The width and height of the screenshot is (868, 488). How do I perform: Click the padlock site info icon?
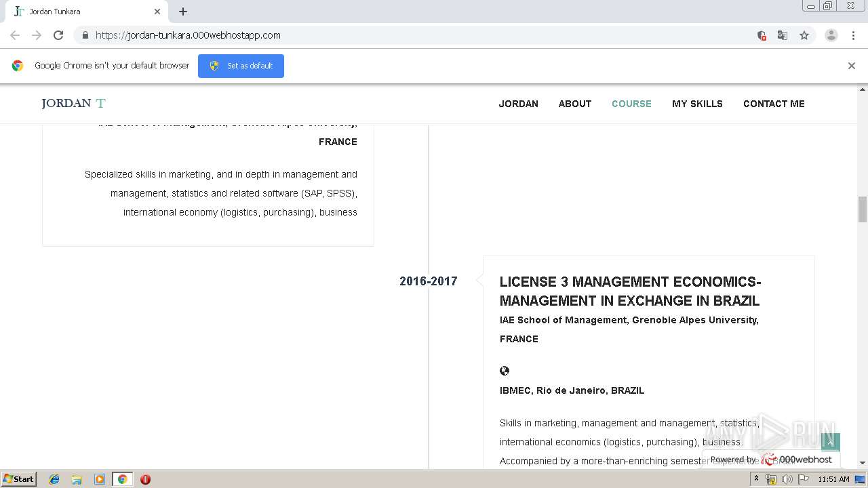pos(85,35)
